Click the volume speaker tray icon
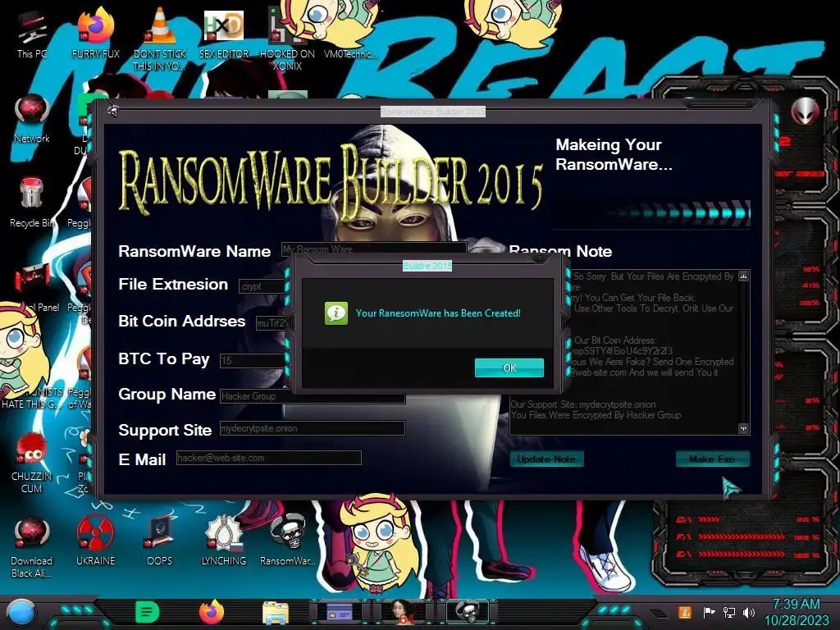Image resolution: width=840 pixels, height=630 pixels. pos(749,612)
